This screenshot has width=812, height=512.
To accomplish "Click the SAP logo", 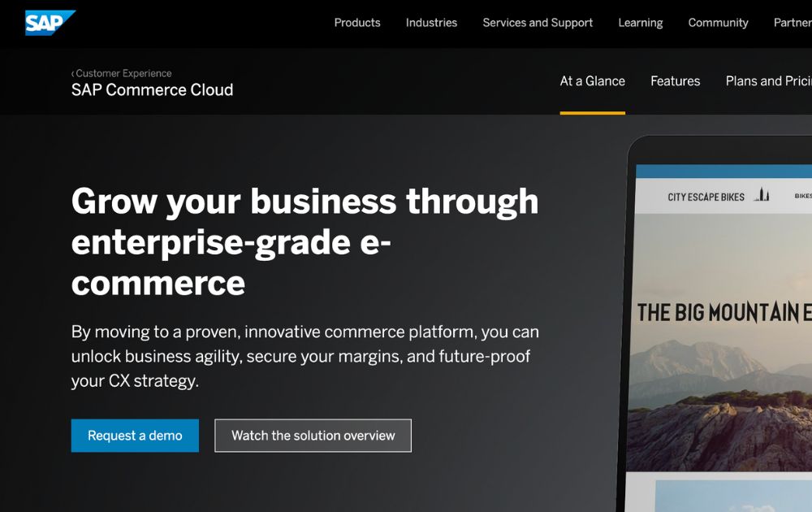I will [50, 23].
